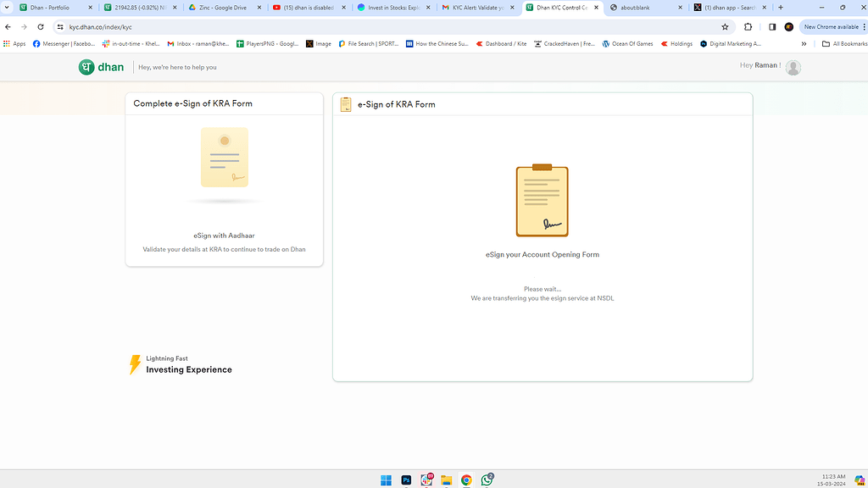
Task: Click the New Chrome available button
Action: click(x=832, y=26)
